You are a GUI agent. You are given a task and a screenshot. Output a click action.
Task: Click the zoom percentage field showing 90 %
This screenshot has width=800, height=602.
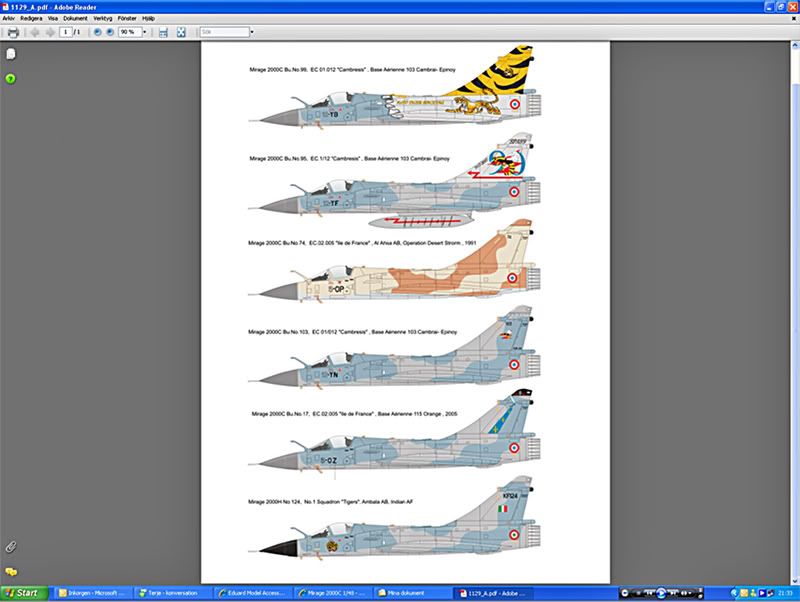(x=130, y=32)
